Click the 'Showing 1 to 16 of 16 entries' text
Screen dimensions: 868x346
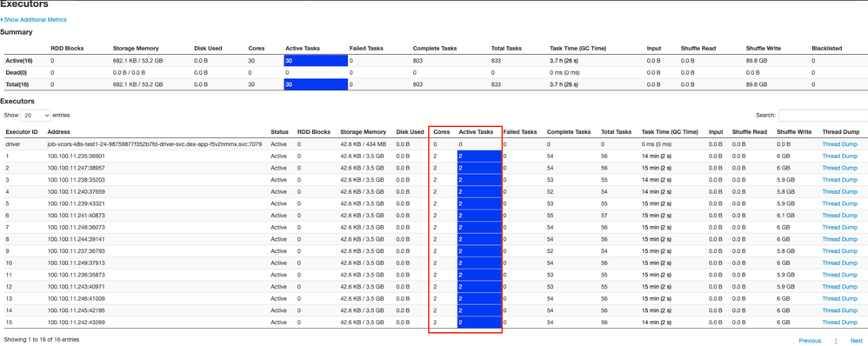click(x=42, y=339)
